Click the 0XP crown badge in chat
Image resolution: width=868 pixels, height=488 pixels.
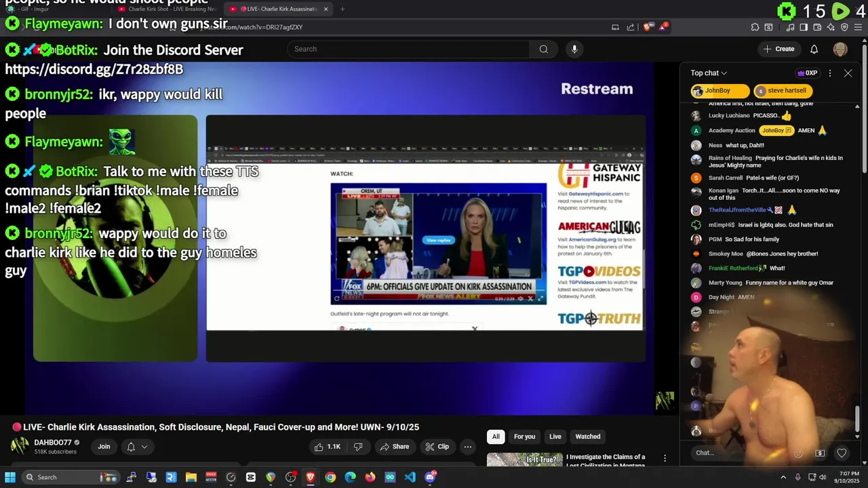click(807, 73)
